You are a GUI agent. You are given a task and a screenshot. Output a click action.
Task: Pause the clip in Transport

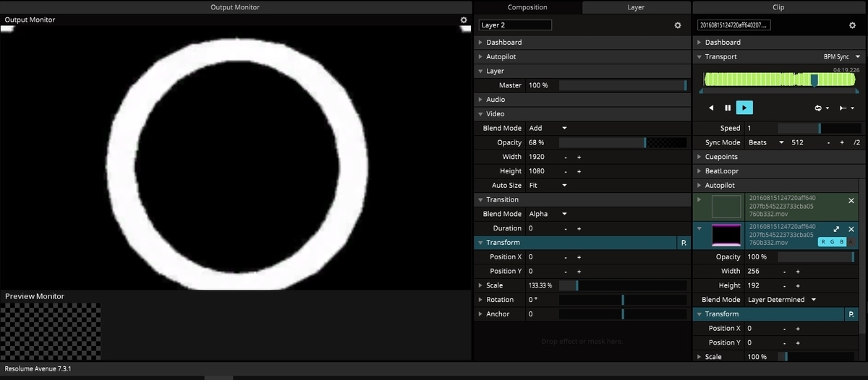click(x=728, y=108)
